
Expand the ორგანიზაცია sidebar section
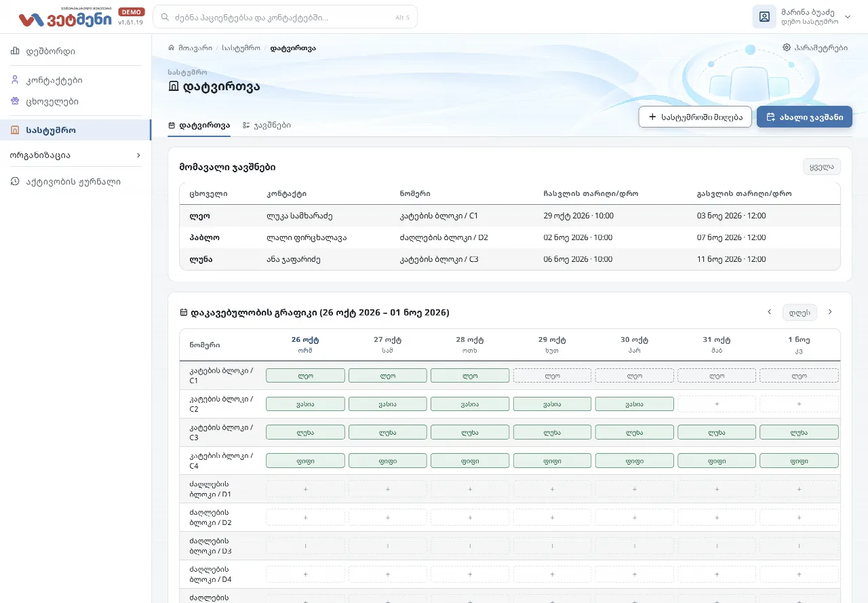(75, 155)
